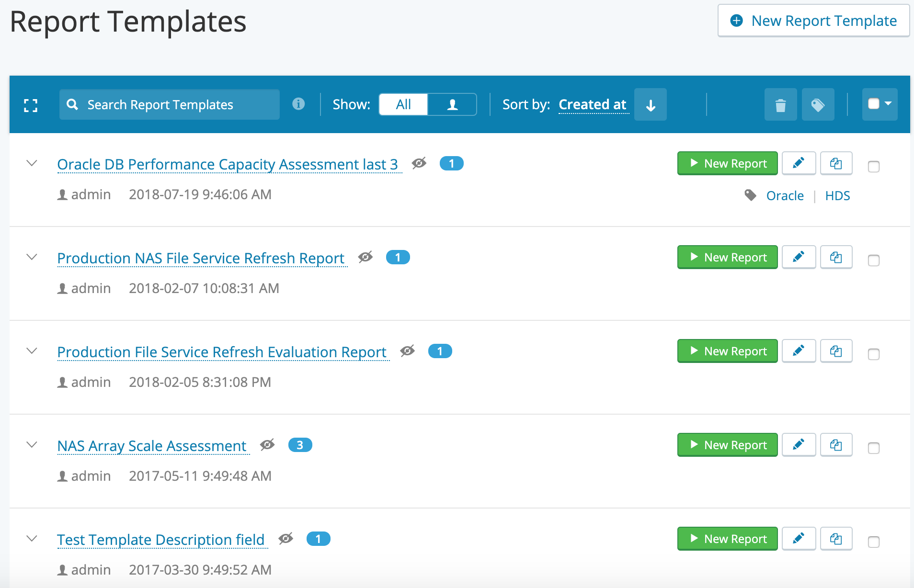Toggle visibility eye of Production NAS File Service Refresh Report
This screenshot has height=588, width=914.
tap(365, 257)
